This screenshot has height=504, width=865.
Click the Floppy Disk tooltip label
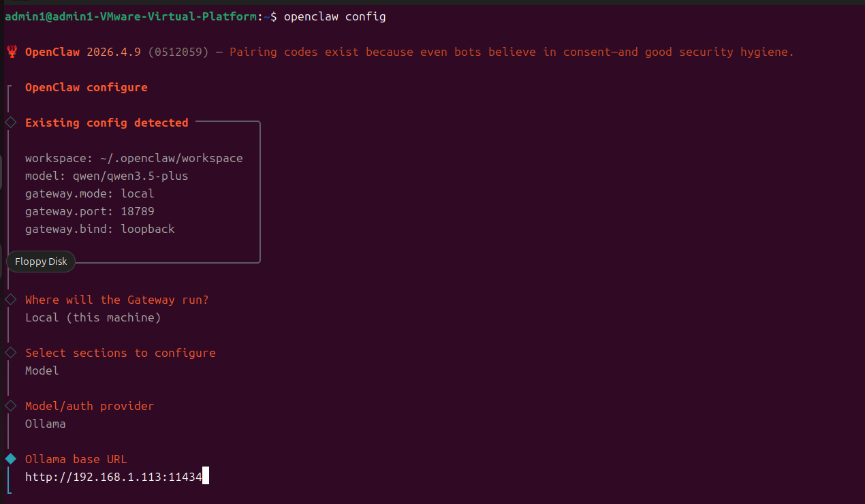point(41,262)
